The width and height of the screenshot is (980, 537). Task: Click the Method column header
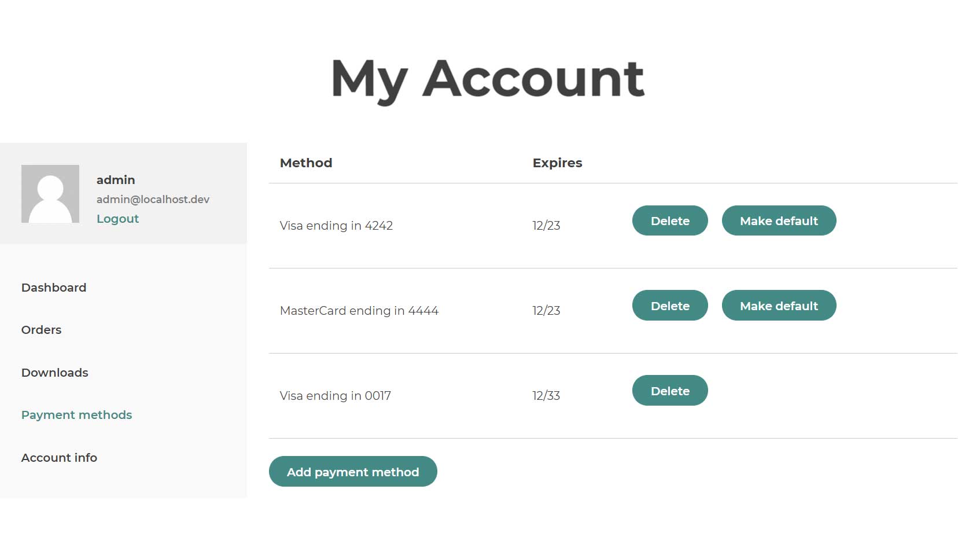click(306, 163)
